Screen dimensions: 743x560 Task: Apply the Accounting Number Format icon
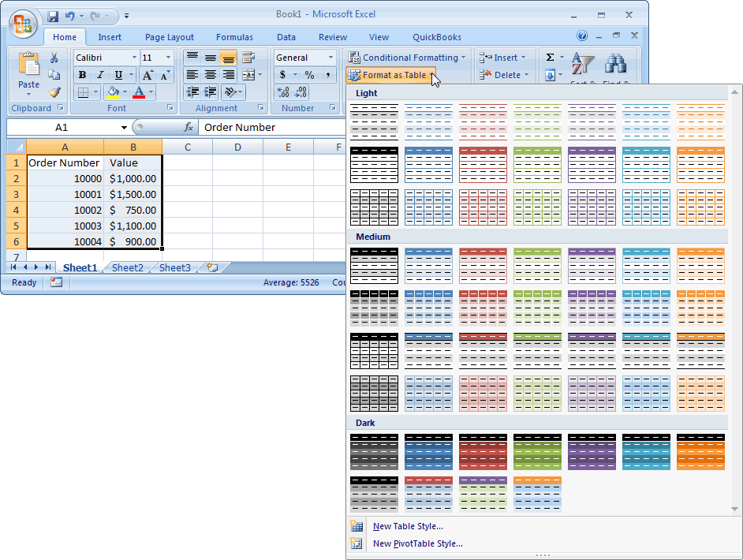(283, 74)
